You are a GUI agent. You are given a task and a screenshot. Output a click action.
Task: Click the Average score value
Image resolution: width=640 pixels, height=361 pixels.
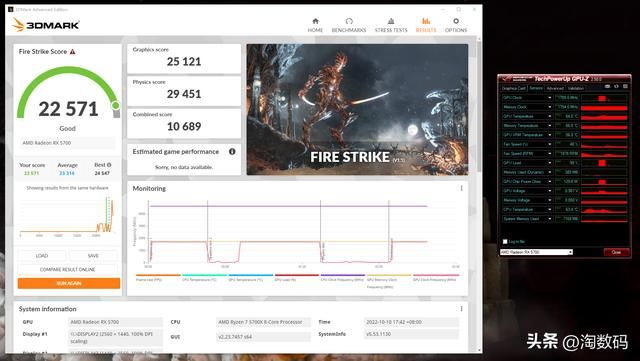(67, 173)
